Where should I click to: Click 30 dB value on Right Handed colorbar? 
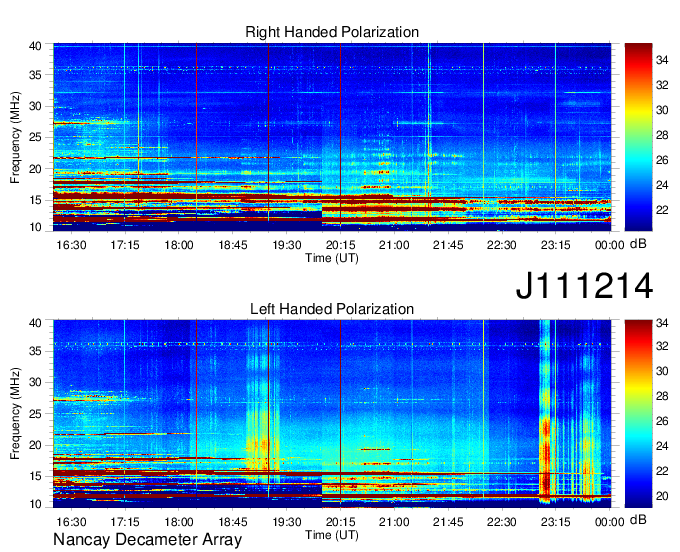pyautogui.click(x=662, y=110)
